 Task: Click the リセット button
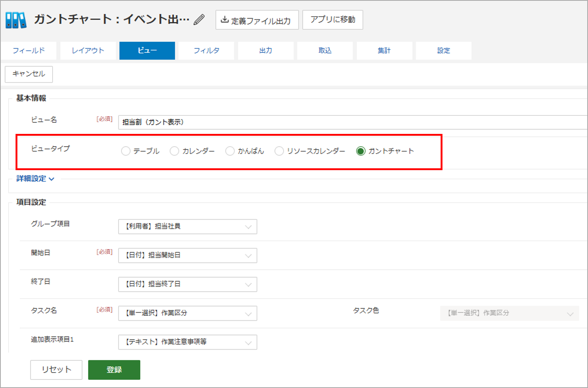click(56, 370)
